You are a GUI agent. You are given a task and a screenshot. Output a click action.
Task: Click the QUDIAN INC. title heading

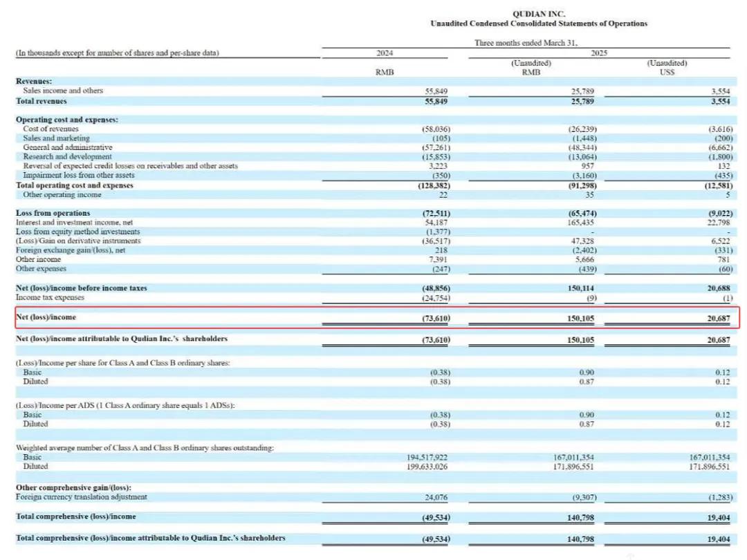[539, 14]
